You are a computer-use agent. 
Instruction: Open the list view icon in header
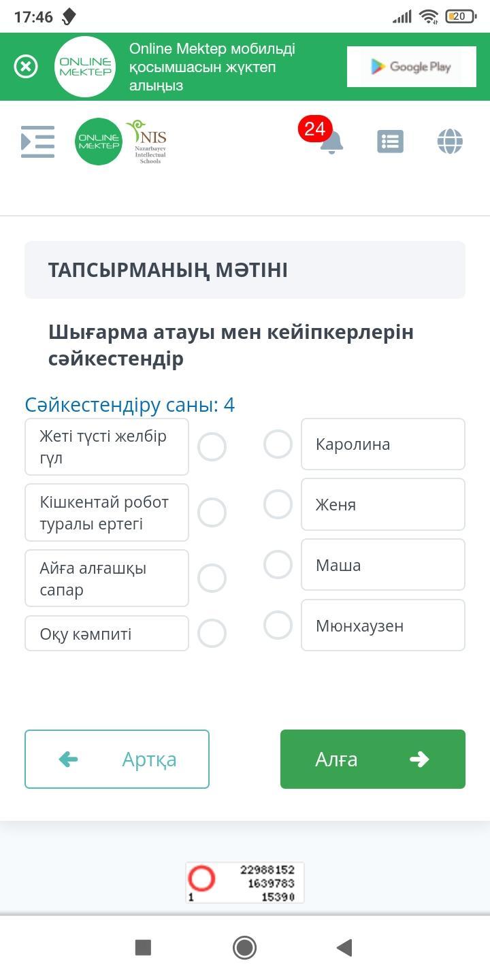point(390,142)
